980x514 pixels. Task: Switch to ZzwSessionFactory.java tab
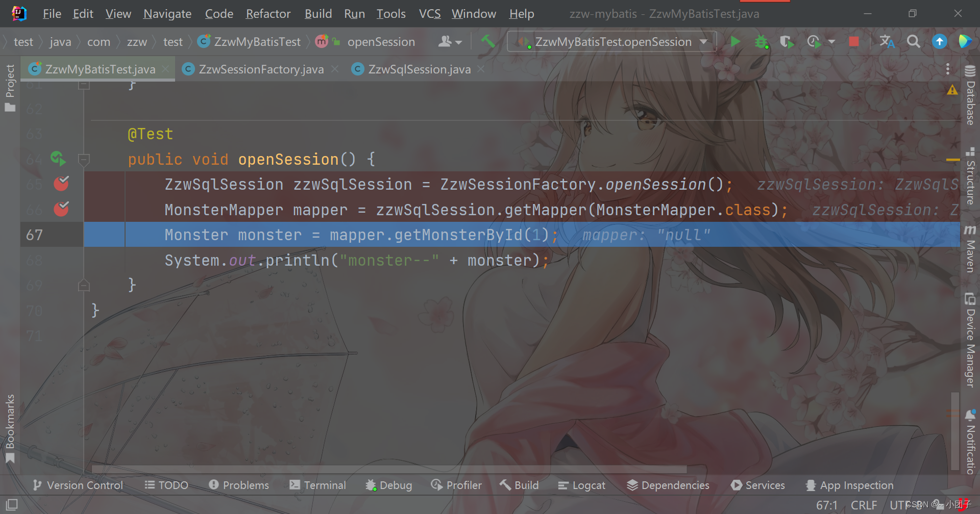[261, 69]
